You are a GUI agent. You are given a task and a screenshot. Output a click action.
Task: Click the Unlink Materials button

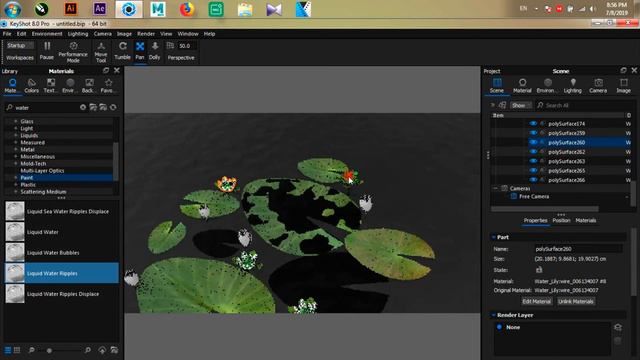576,302
